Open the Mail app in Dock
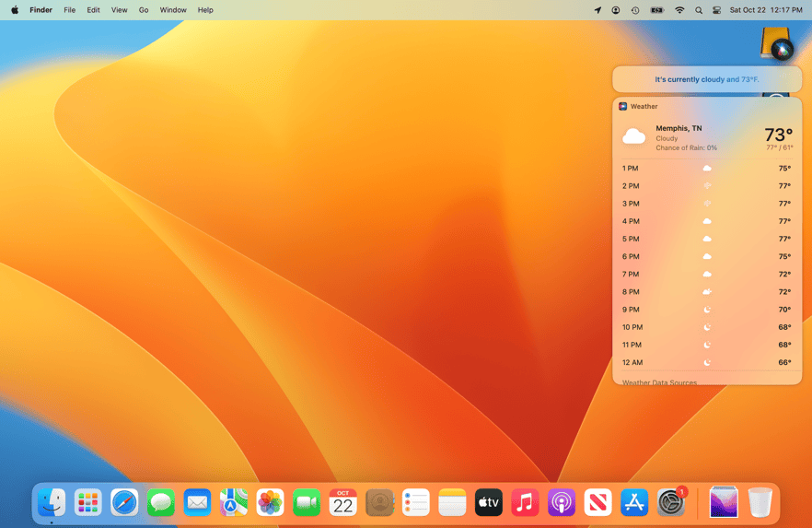812x528 pixels. (x=197, y=502)
